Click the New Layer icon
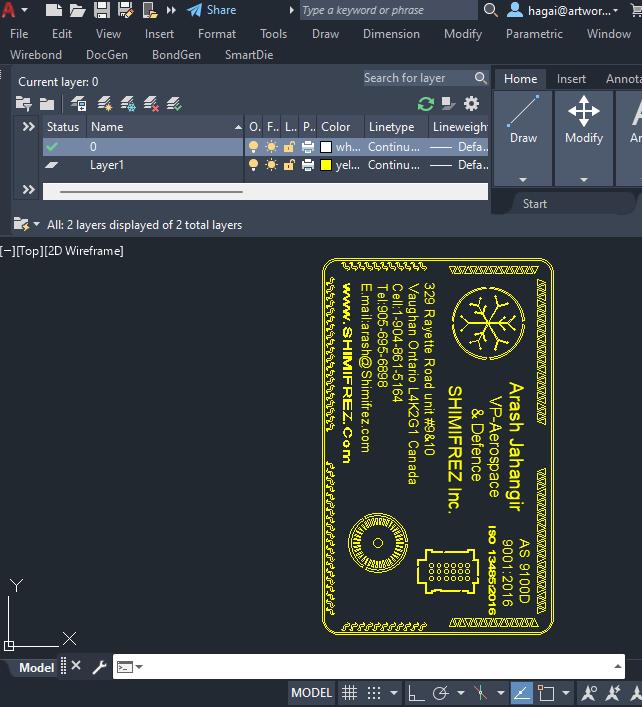The height and width of the screenshot is (707, 642). coord(105,104)
